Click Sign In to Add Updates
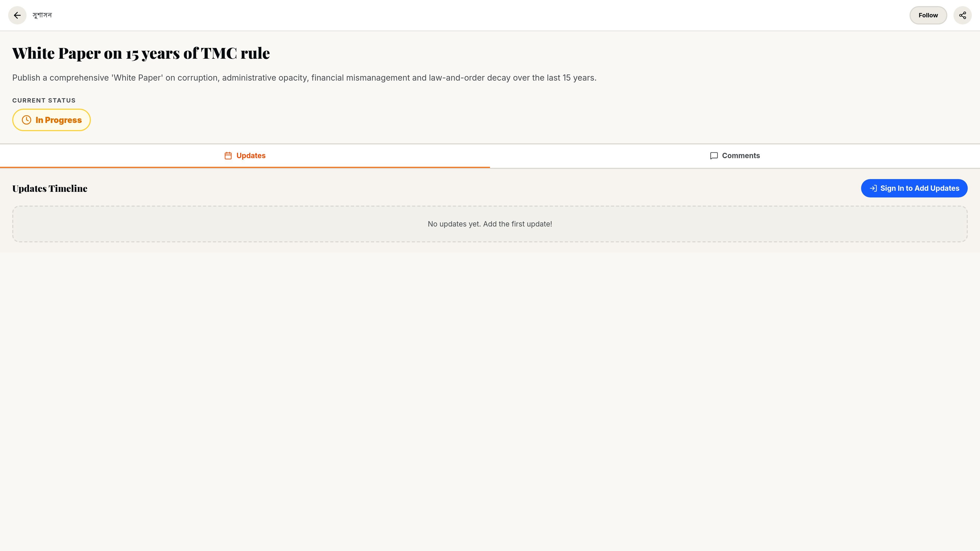The width and height of the screenshot is (980, 551). [x=914, y=188]
